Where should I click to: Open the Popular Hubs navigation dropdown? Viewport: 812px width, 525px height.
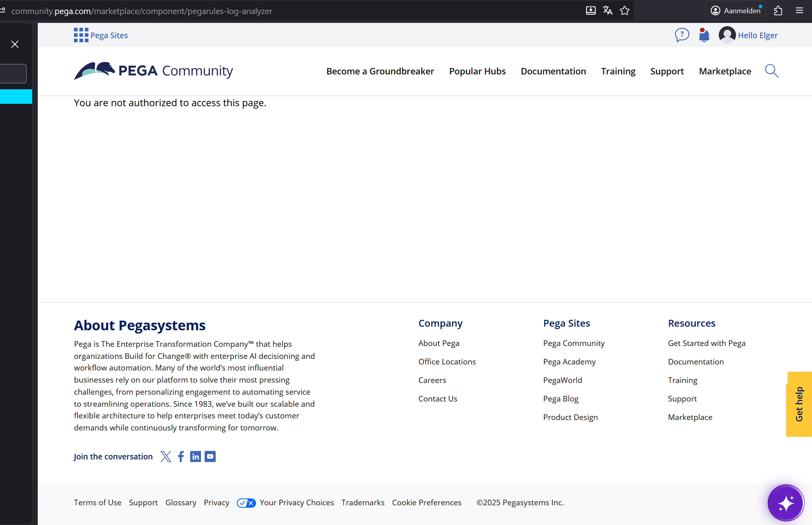click(x=477, y=71)
